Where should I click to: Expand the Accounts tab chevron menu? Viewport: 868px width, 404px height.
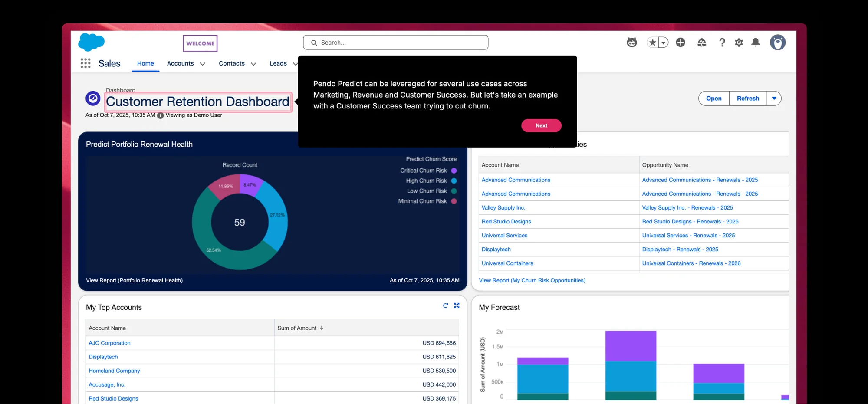(202, 64)
